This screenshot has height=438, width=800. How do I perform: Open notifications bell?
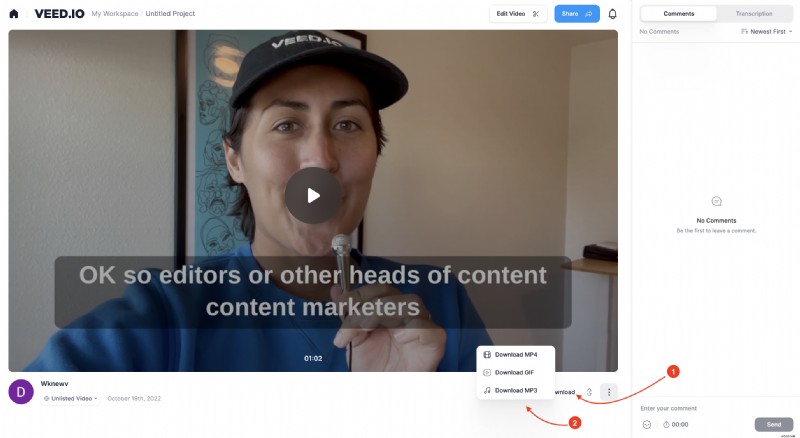point(612,14)
